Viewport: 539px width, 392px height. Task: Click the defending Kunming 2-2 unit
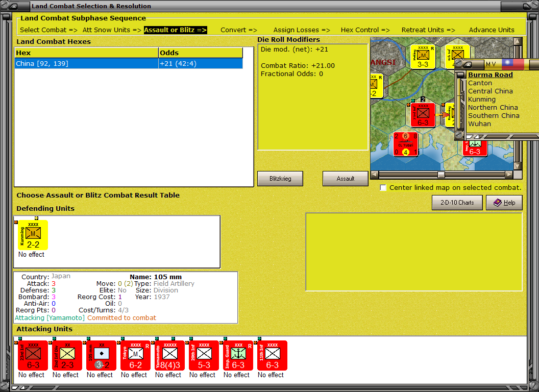coord(32,235)
